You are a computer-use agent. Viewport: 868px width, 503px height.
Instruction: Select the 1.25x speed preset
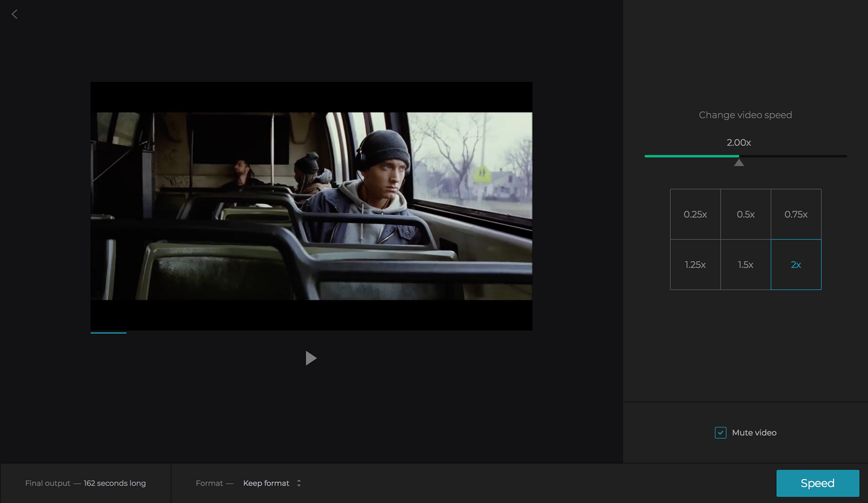(695, 265)
